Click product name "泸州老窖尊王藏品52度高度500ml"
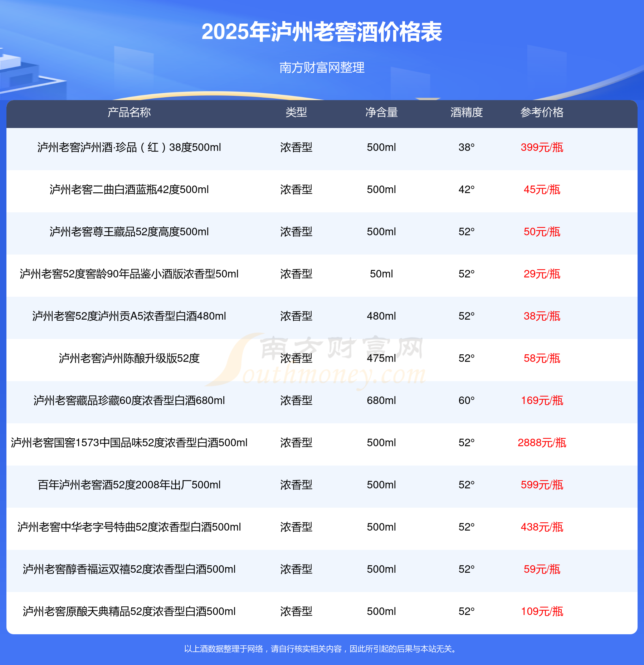This screenshot has width=644, height=665. [x=129, y=232]
